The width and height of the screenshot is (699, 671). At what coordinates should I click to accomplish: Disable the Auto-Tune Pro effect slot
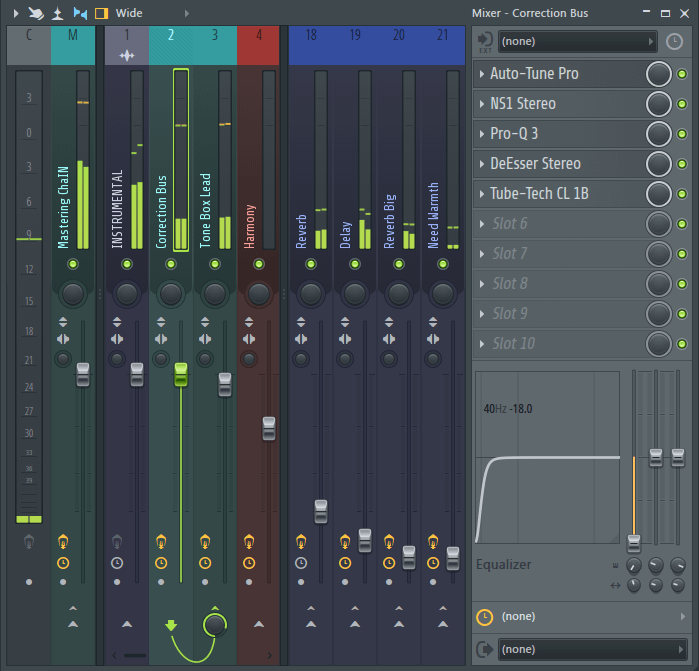tap(682, 74)
